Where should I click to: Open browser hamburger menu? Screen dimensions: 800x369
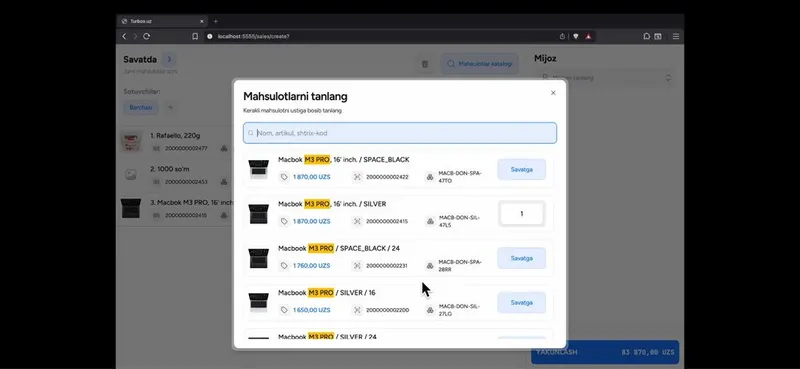click(x=676, y=36)
